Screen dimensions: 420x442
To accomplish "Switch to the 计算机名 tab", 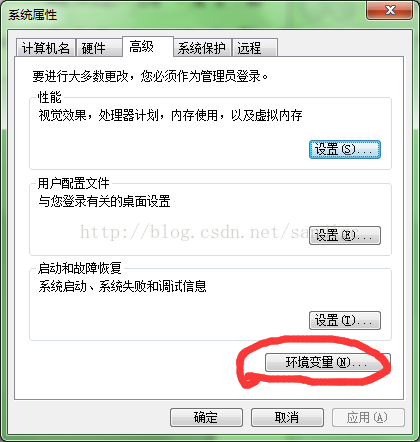I will 46,48.
